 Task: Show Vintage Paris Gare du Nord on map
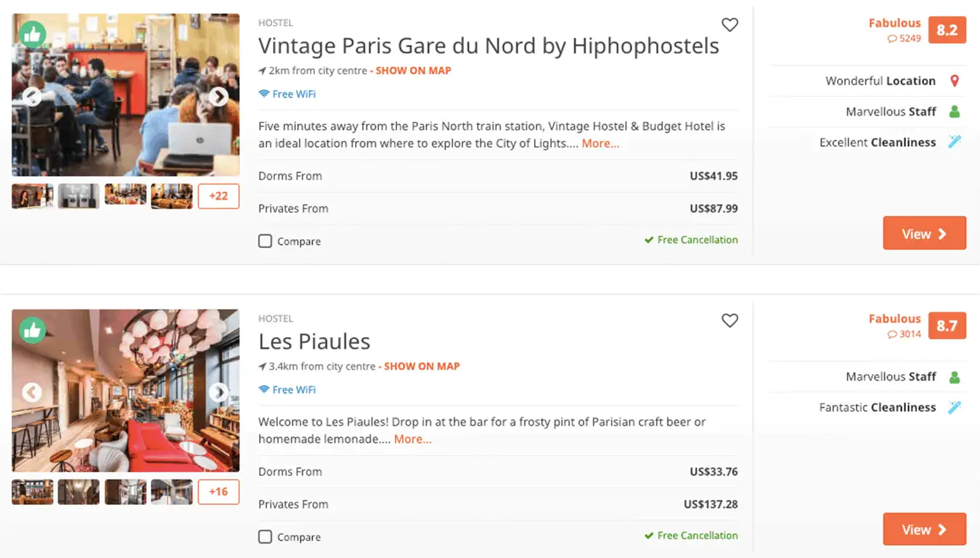click(413, 71)
